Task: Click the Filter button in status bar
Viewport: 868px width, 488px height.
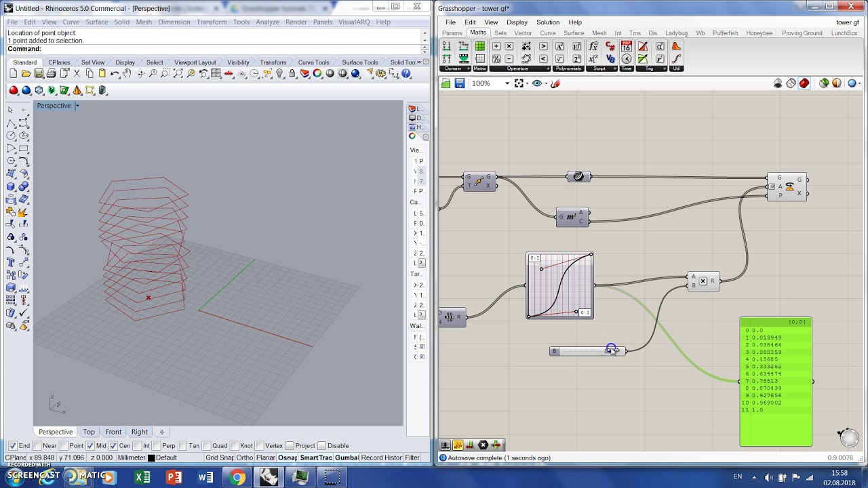Action: point(412,457)
